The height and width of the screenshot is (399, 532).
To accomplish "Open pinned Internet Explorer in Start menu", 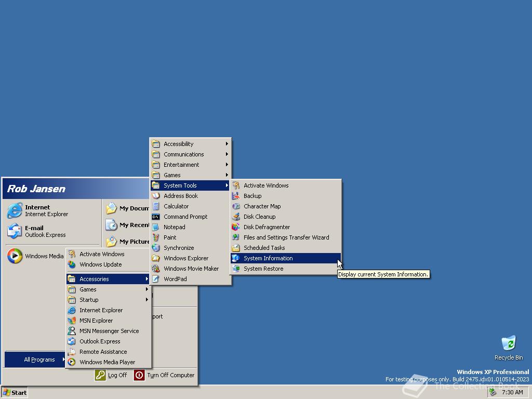I will (x=52, y=210).
